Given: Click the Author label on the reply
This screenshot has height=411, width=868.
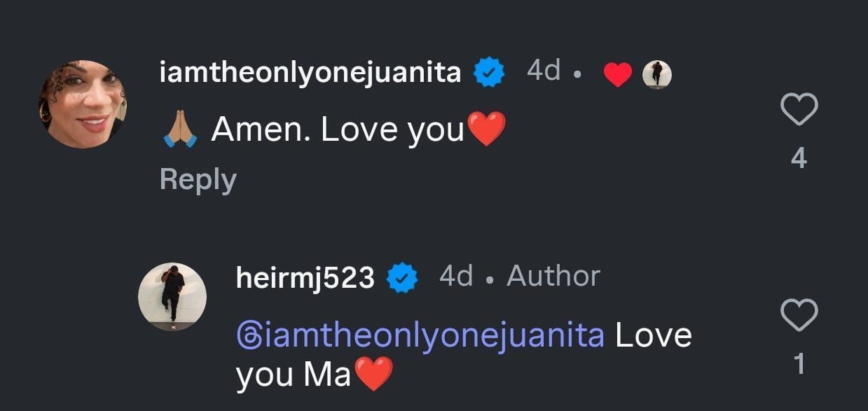Looking at the screenshot, I should pyautogui.click(x=553, y=277).
